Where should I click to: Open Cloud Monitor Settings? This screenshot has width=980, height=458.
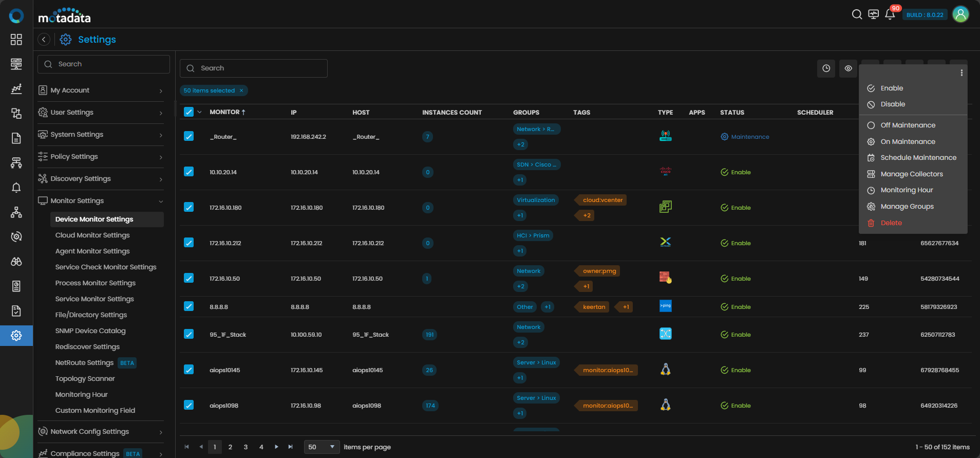pyautogui.click(x=92, y=235)
